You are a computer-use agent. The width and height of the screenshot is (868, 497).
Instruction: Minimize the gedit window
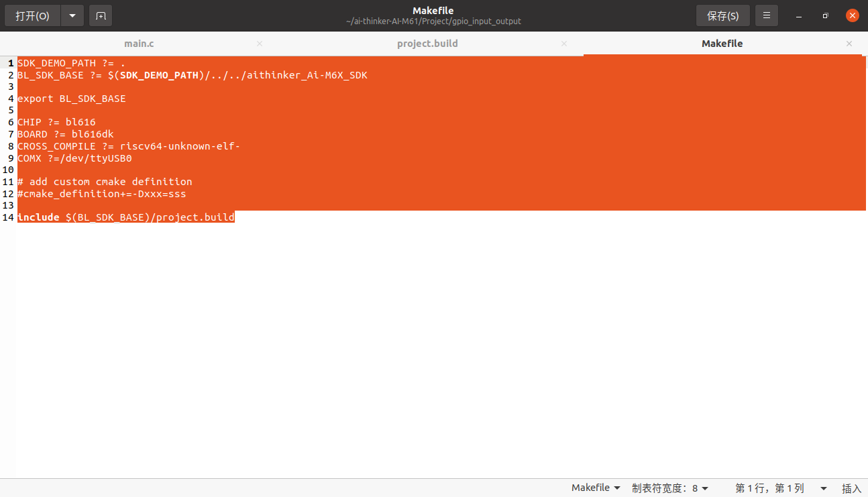(799, 15)
